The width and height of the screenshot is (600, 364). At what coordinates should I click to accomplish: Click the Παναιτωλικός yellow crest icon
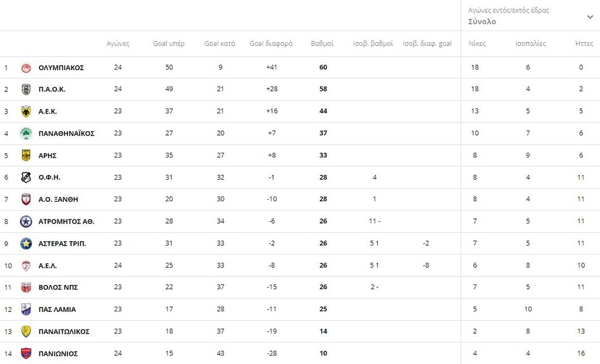coord(26,331)
